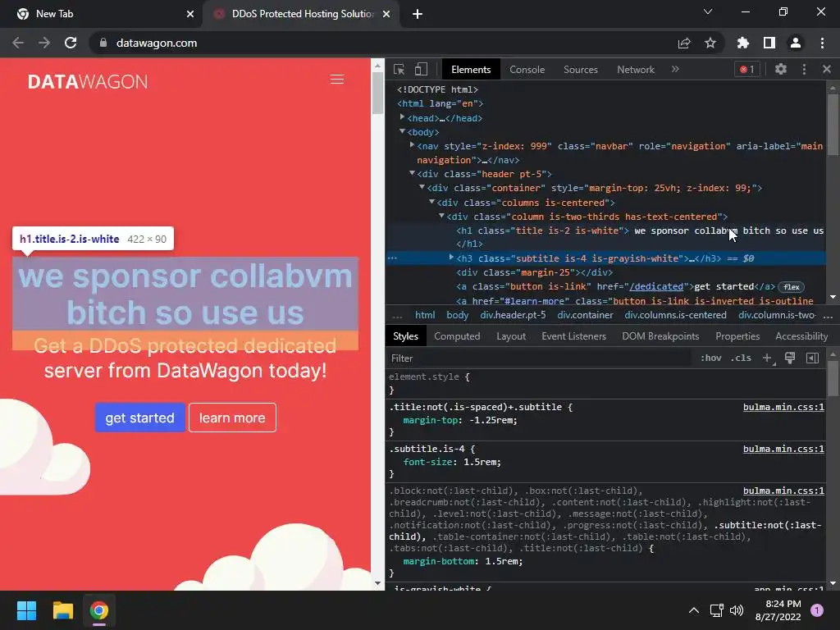Screen dimensions: 840x630
Task: Switch to the Sources tab
Action: pyautogui.click(x=581, y=70)
